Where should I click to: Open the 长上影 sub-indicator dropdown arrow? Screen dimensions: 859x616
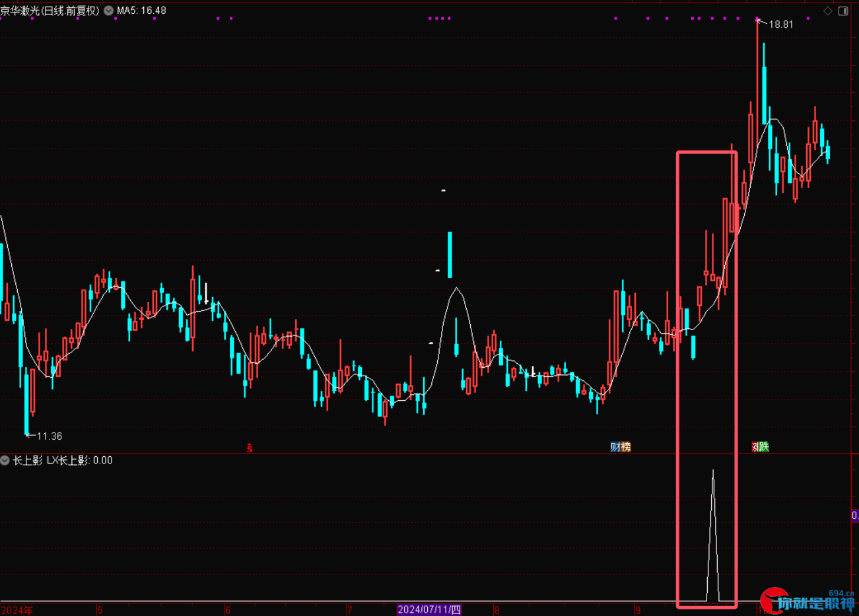click(5, 460)
